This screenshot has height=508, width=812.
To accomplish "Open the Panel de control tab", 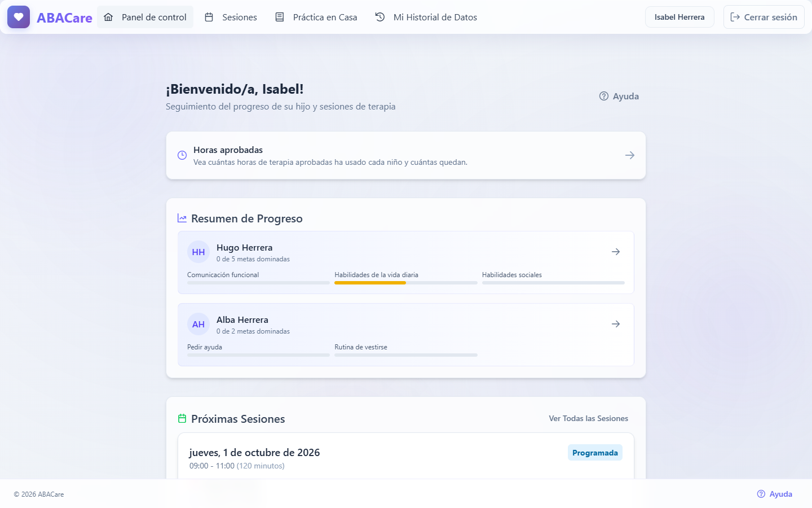I will [145, 17].
